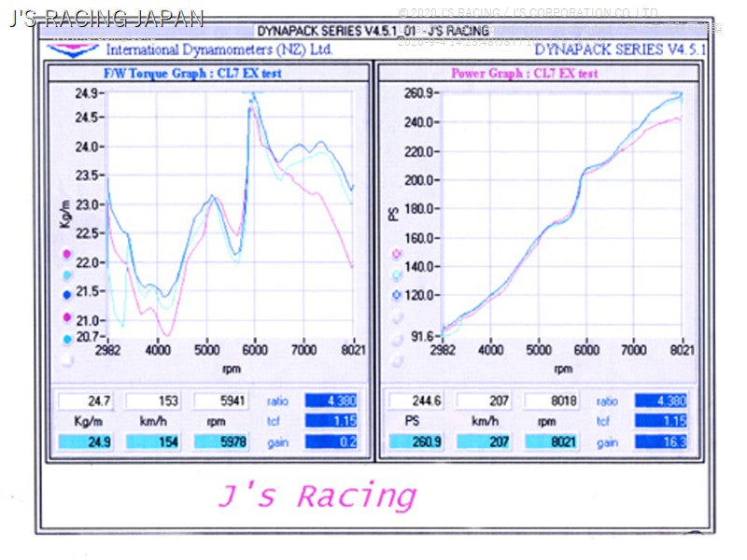Click the 'rpm' label under the 8018 field
The width and height of the screenshot is (747, 560).
546,422
